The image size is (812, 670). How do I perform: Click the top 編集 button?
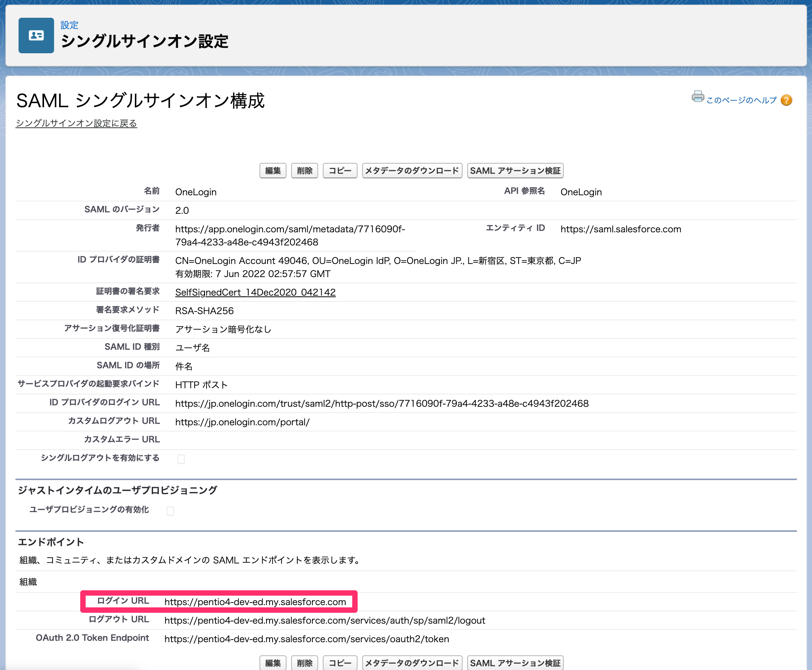273,171
